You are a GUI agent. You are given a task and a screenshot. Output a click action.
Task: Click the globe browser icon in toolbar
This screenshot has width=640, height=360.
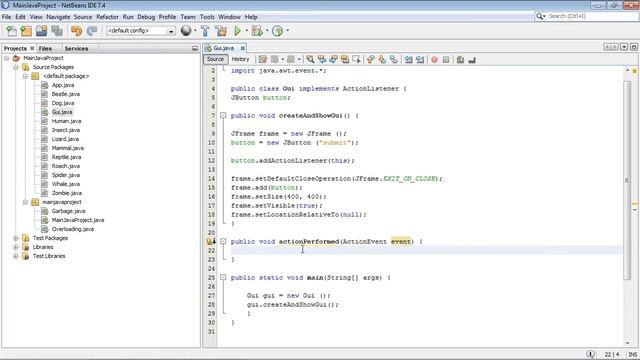pos(186,31)
